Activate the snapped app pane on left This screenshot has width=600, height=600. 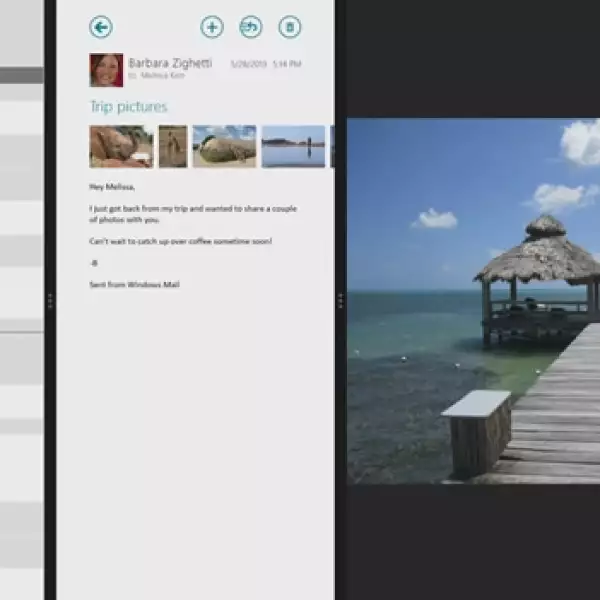(x=21, y=300)
